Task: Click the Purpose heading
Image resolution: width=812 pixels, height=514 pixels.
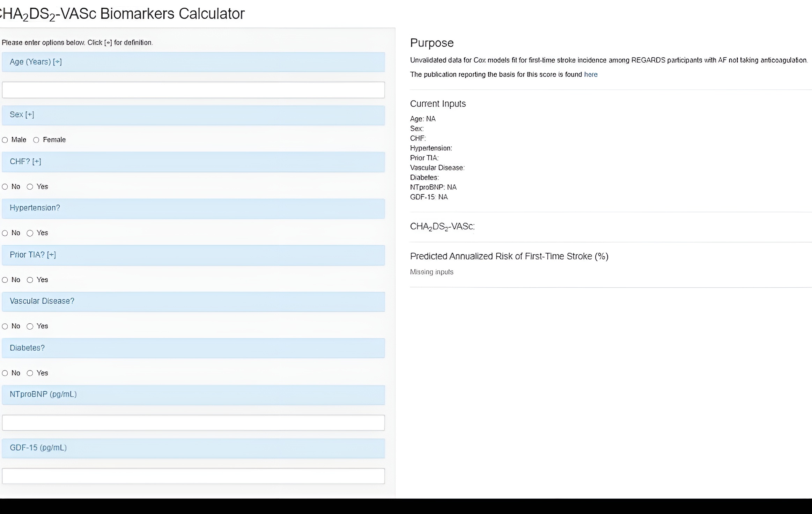Action: tap(432, 43)
